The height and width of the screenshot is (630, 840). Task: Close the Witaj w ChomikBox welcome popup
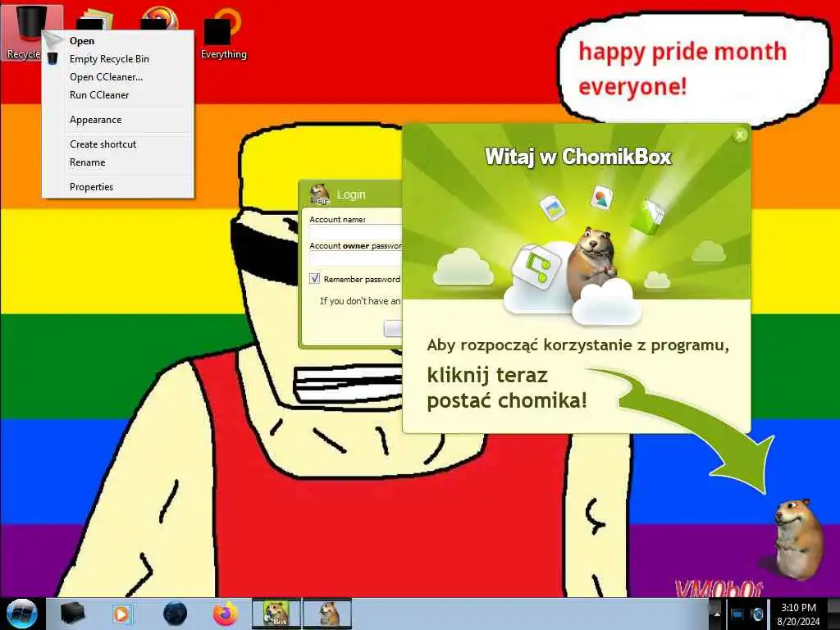(740, 135)
